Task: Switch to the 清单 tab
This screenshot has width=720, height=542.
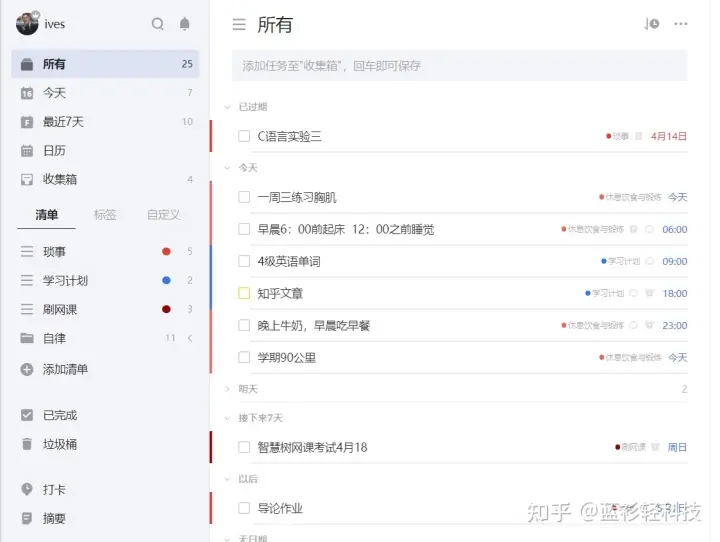Action: point(47,215)
